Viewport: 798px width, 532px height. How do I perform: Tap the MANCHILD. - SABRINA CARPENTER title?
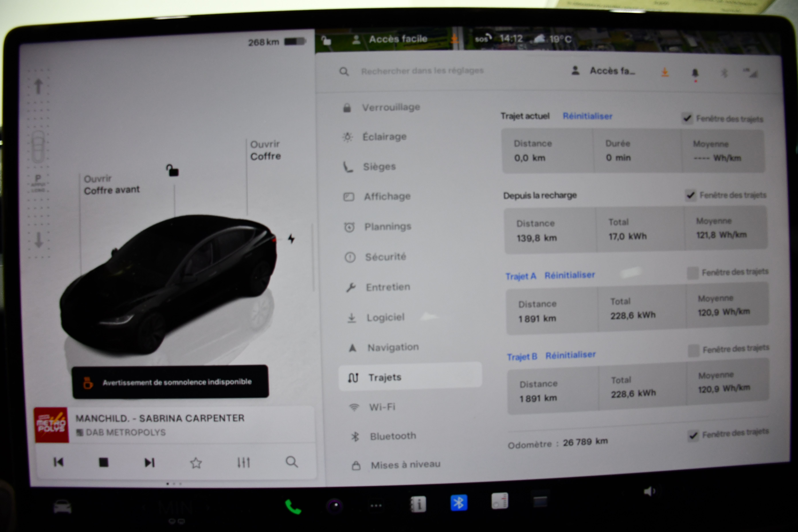(160, 418)
